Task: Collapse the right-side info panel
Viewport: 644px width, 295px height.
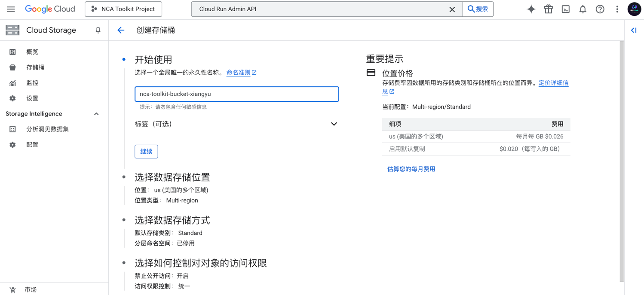Action: 633,30
